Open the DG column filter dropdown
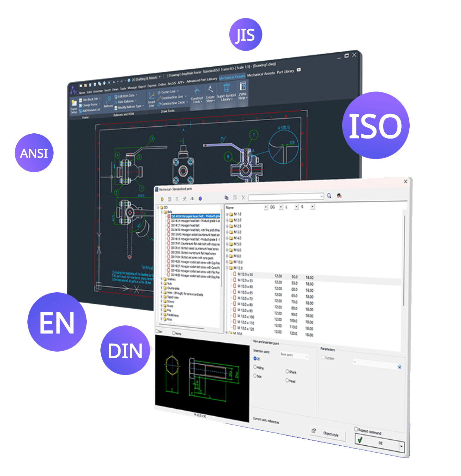This screenshot has width=461, height=476. [281, 207]
